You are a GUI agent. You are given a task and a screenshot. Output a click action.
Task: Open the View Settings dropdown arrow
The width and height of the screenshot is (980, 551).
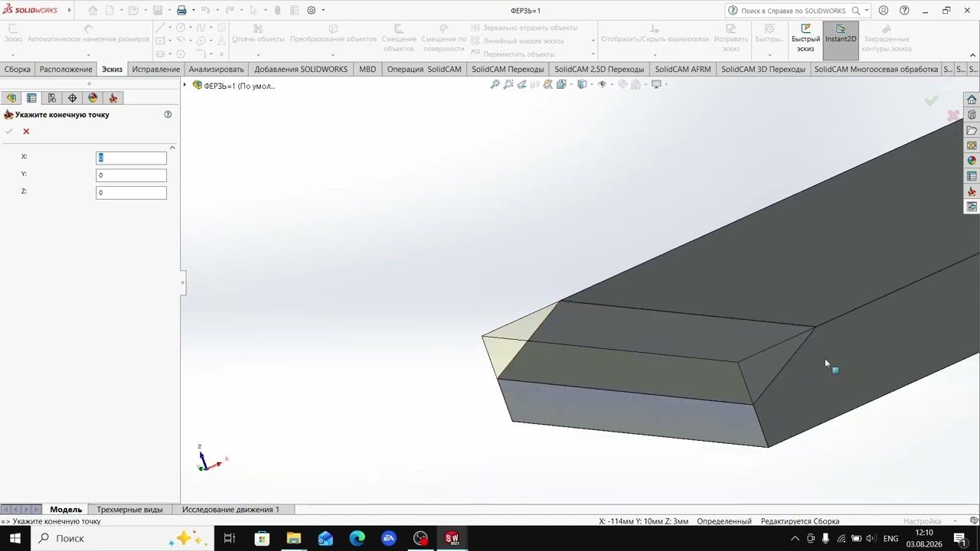click(x=666, y=84)
